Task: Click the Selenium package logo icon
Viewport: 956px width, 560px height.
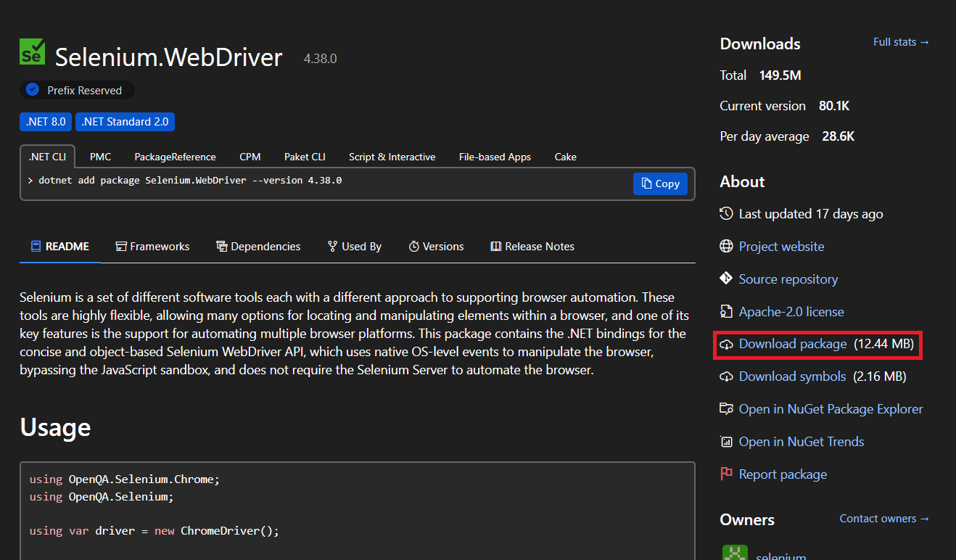Action: pyautogui.click(x=33, y=52)
